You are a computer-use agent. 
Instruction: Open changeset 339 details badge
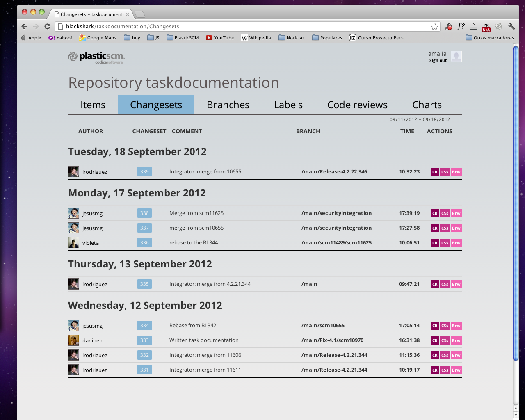point(144,172)
